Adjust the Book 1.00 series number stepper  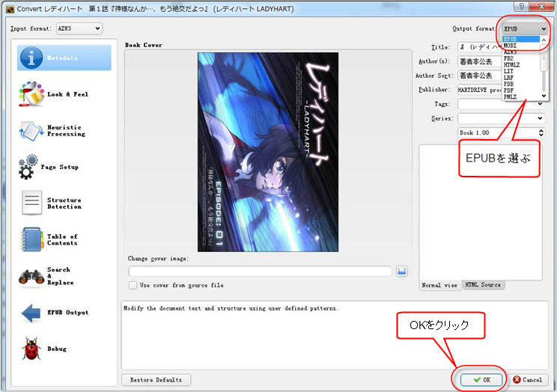[x=541, y=132]
